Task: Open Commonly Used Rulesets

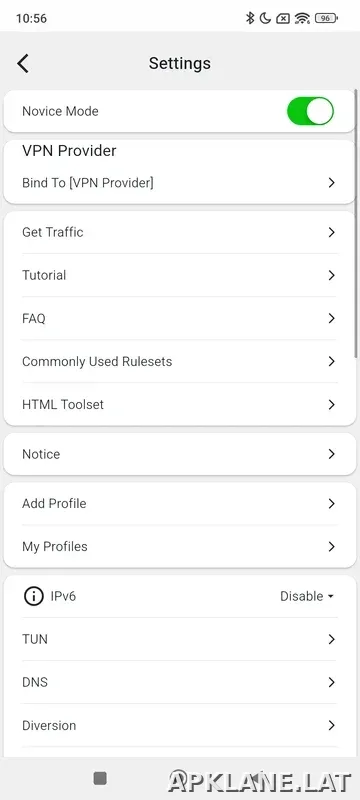Action: tap(179, 361)
